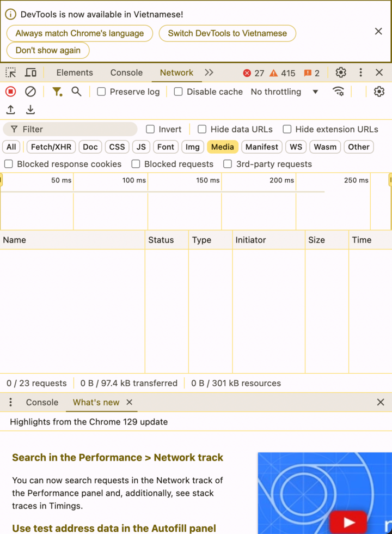This screenshot has height=534, width=392.
Task: Dismiss the language info banner
Action: point(378,32)
